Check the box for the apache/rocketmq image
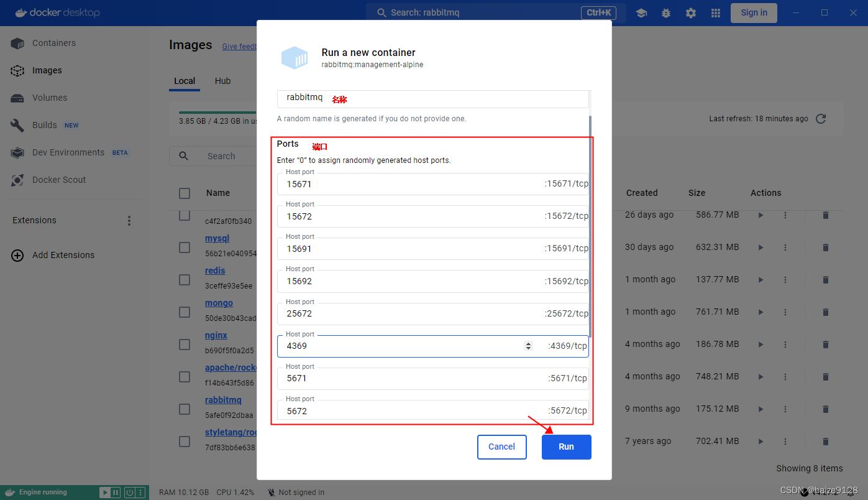This screenshot has width=868, height=500. 185,377
